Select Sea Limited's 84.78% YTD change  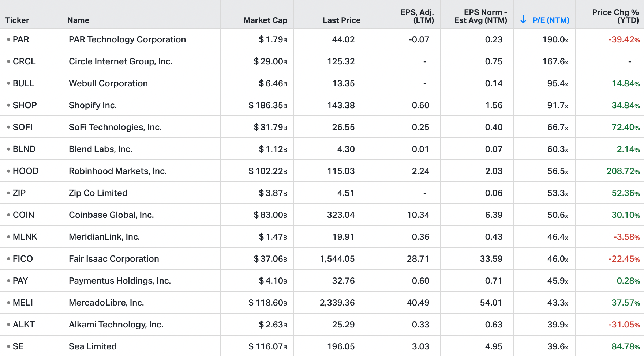626,346
